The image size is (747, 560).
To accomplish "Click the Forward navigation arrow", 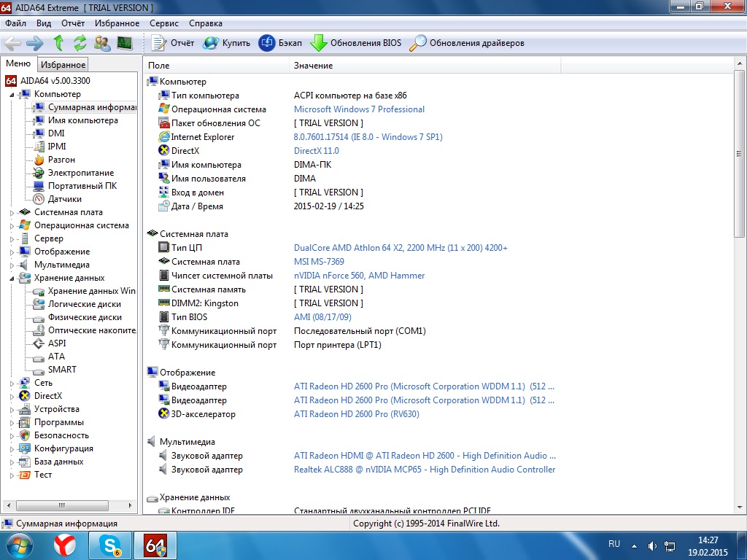I will click(x=35, y=43).
